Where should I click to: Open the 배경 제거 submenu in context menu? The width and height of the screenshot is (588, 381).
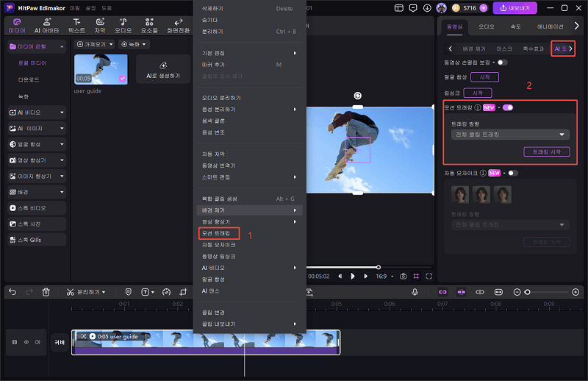point(249,210)
